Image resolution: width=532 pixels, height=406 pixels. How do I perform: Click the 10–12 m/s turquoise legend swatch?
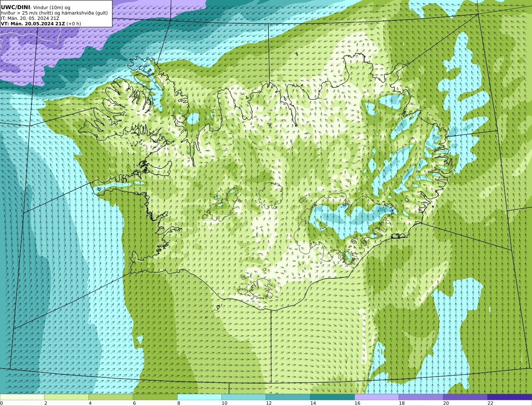tap(244, 397)
